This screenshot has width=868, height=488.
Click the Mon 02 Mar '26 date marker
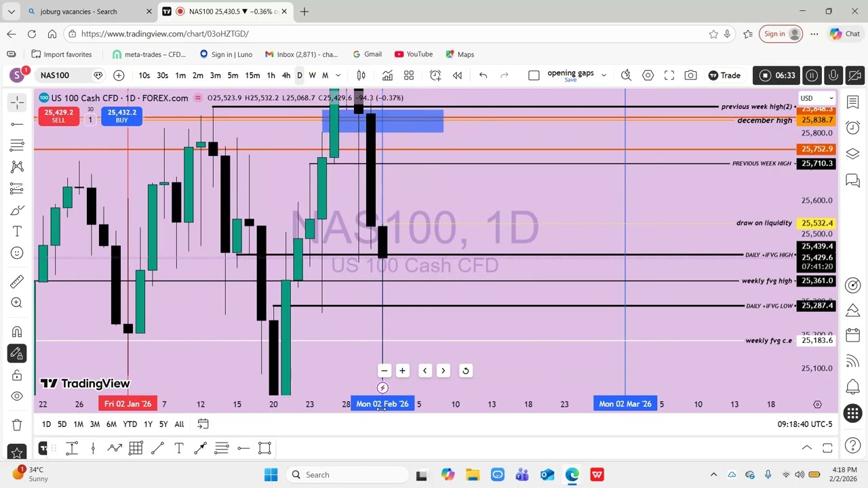coord(625,404)
